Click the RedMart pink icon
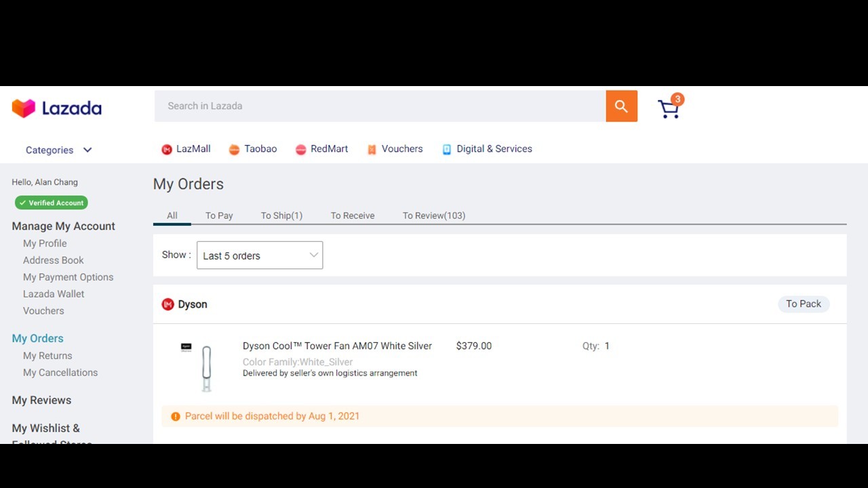 (x=300, y=150)
